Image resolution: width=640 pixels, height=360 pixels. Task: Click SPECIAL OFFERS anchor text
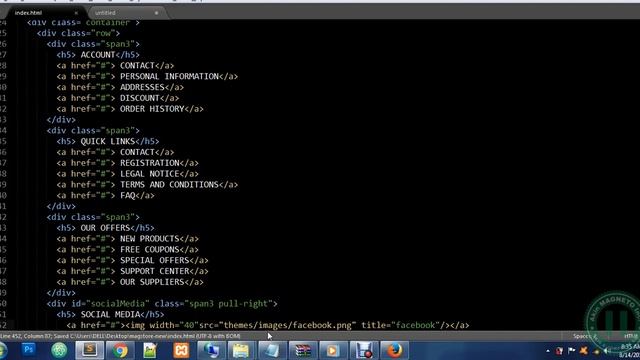pyautogui.click(x=155, y=260)
